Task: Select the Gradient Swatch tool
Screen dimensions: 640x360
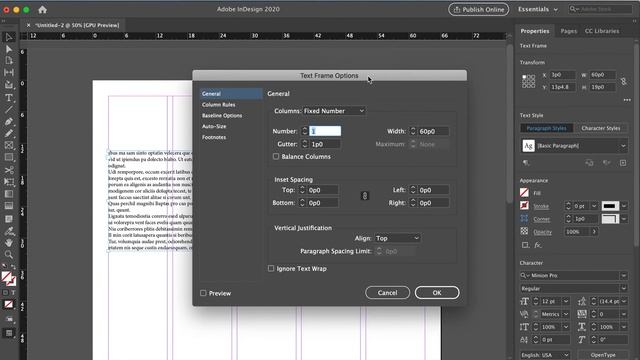Action: click(9, 194)
